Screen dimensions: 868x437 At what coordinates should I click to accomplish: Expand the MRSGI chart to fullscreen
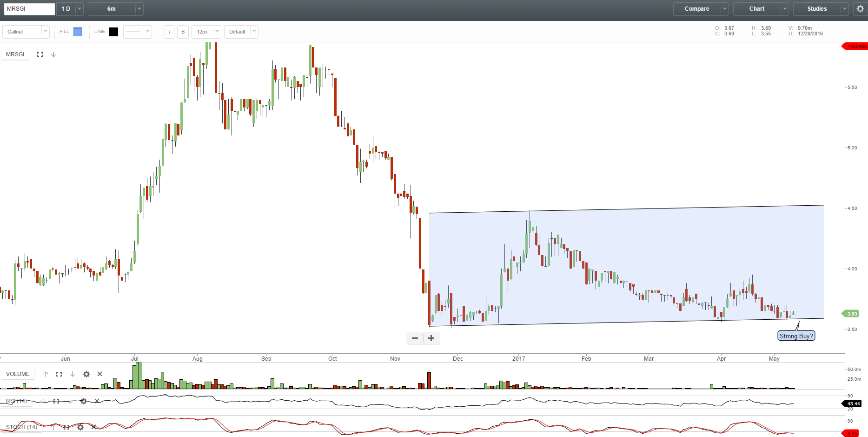[x=40, y=54]
